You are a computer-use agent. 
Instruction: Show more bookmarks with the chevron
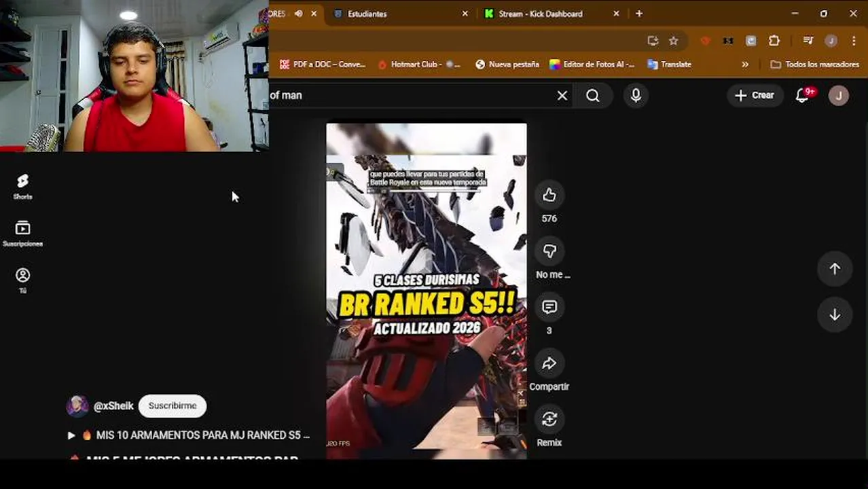(x=745, y=65)
